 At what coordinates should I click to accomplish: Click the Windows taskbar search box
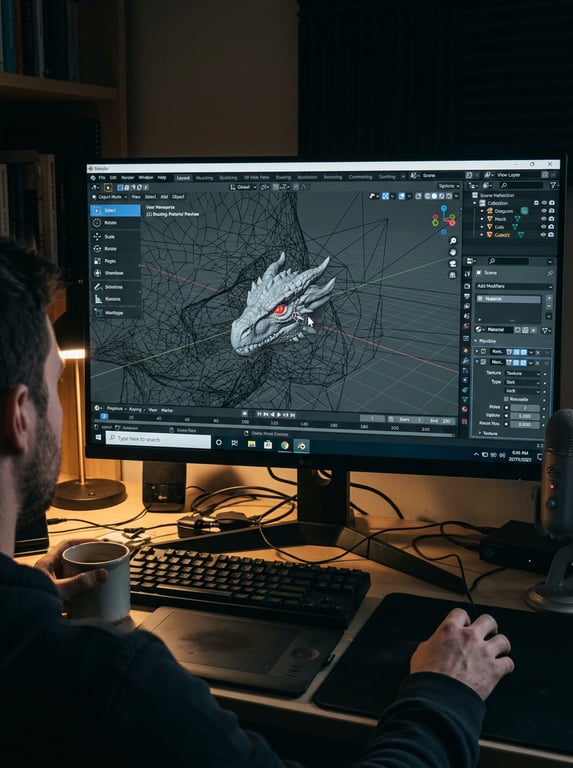(158, 439)
